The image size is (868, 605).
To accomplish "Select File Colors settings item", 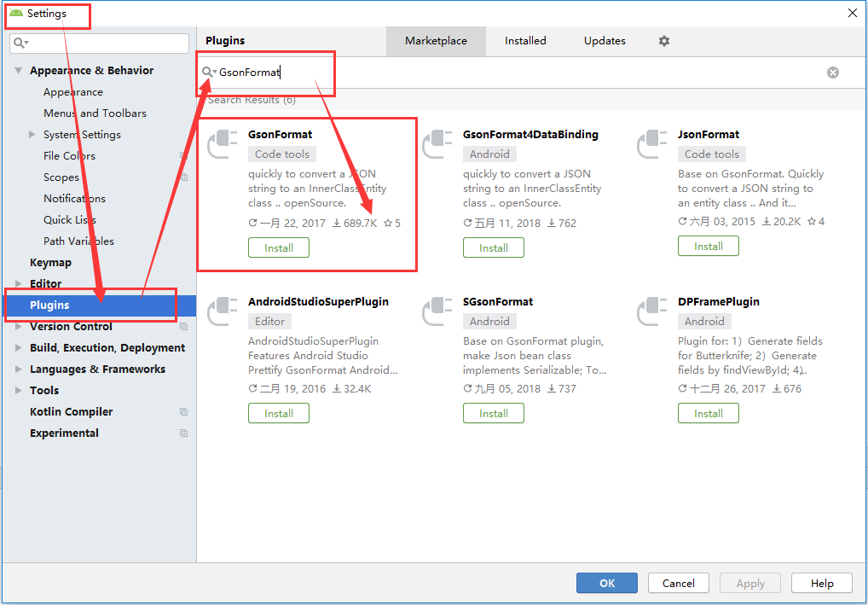I will (69, 156).
